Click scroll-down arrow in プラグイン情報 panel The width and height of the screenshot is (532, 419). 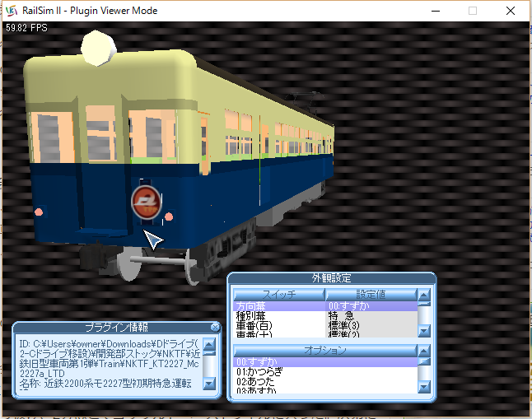click(209, 384)
